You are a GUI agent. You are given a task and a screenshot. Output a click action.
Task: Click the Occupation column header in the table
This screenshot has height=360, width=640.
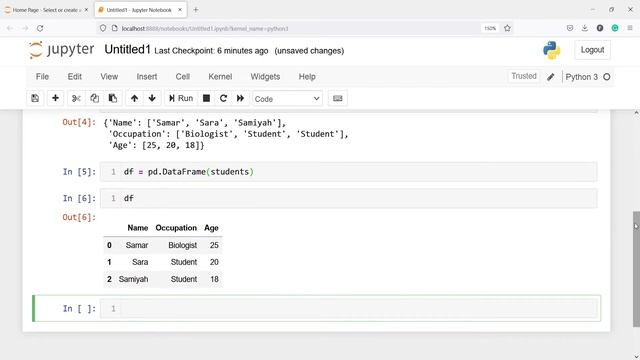pos(176,228)
